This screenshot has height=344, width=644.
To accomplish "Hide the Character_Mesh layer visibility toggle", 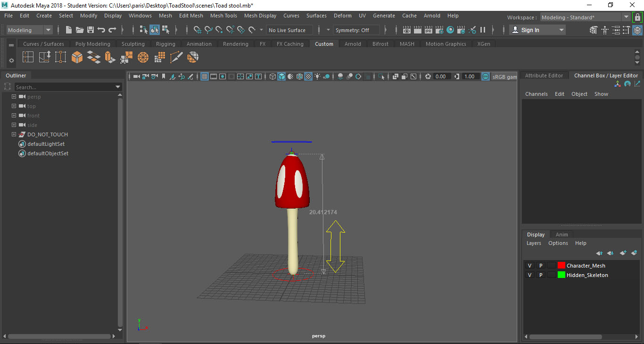I will pos(529,265).
